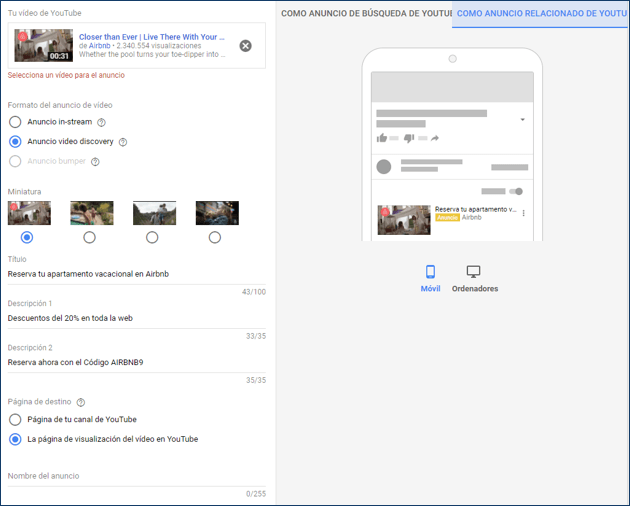This screenshot has width=630, height=506.
Task: Click the share arrow icon in phone preview
Action: click(x=435, y=138)
